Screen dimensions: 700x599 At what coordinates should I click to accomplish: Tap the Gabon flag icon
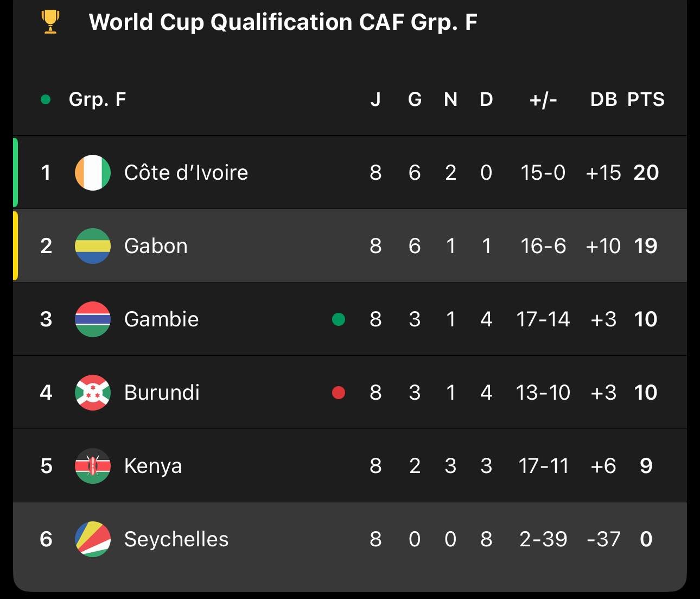coord(93,246)
